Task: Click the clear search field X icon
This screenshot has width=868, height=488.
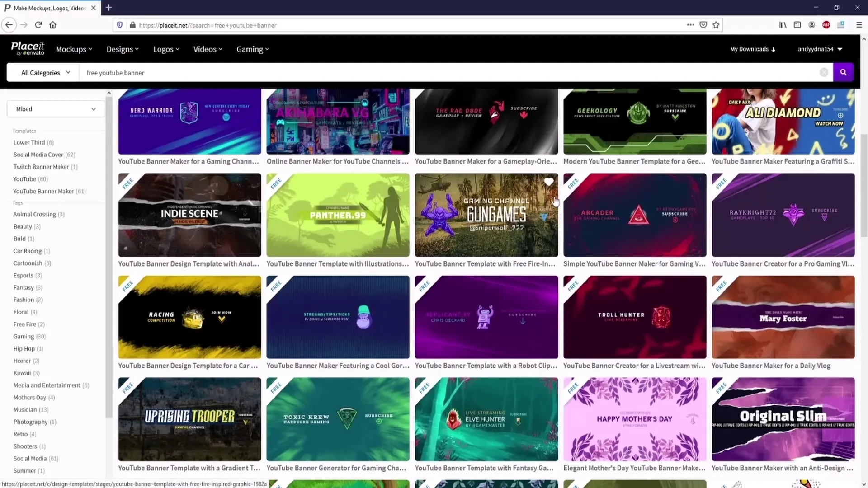Action: click(x=825, y=72)
